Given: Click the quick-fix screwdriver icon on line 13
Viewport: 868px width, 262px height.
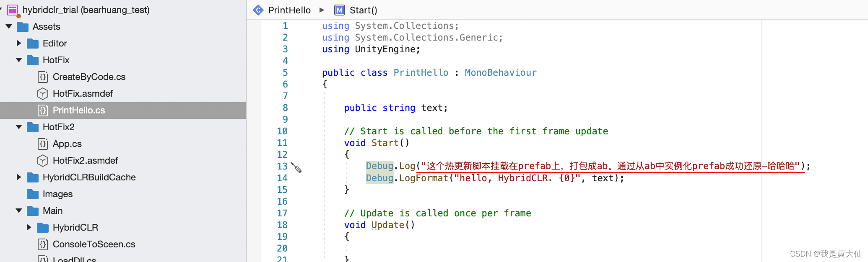Looking at the screenshot, I should point(296,167).
